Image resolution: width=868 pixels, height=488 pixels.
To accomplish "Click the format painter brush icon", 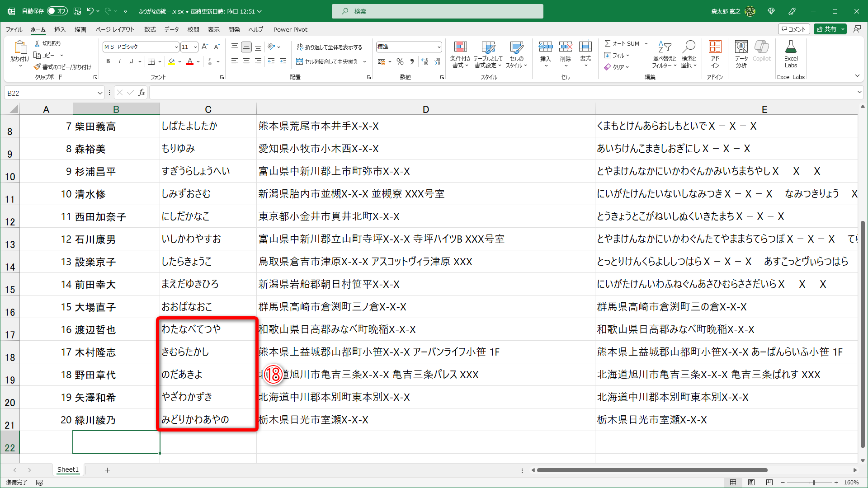I will point(37,67).
